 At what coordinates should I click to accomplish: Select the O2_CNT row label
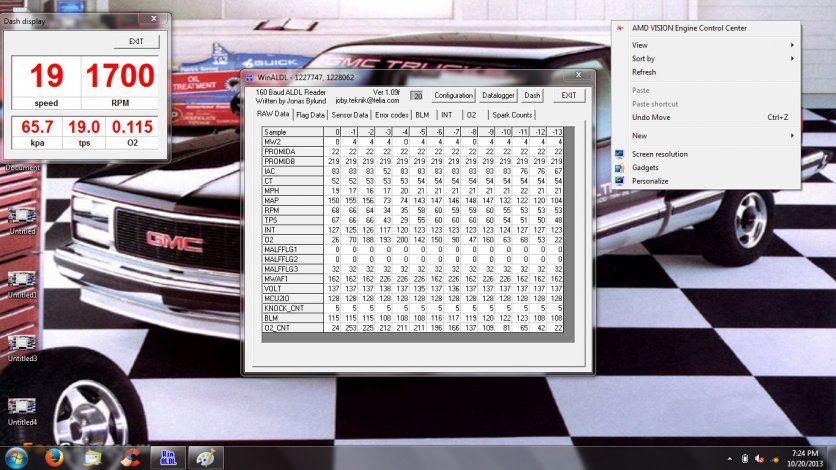point(292,328)
